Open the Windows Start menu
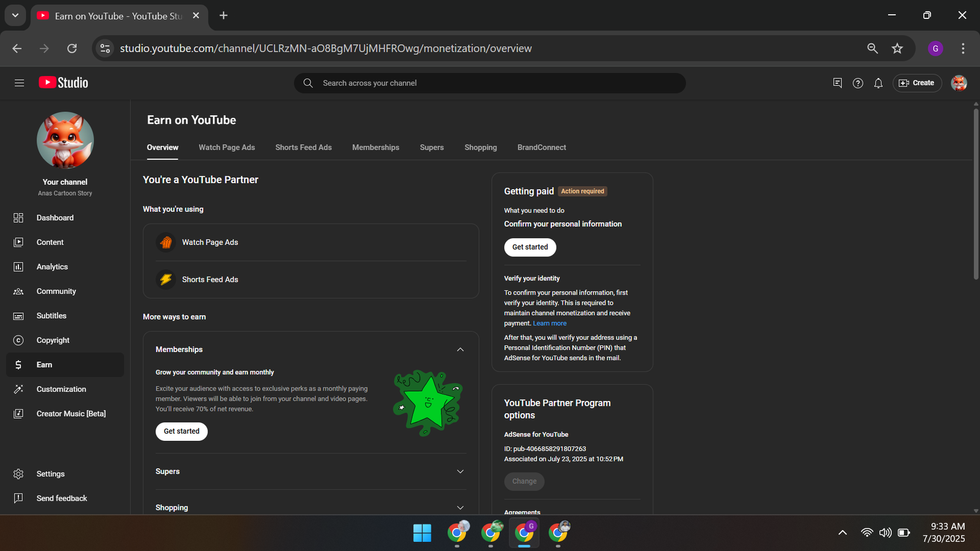Viewport: 980px width, 551px height. click(422, 533)
